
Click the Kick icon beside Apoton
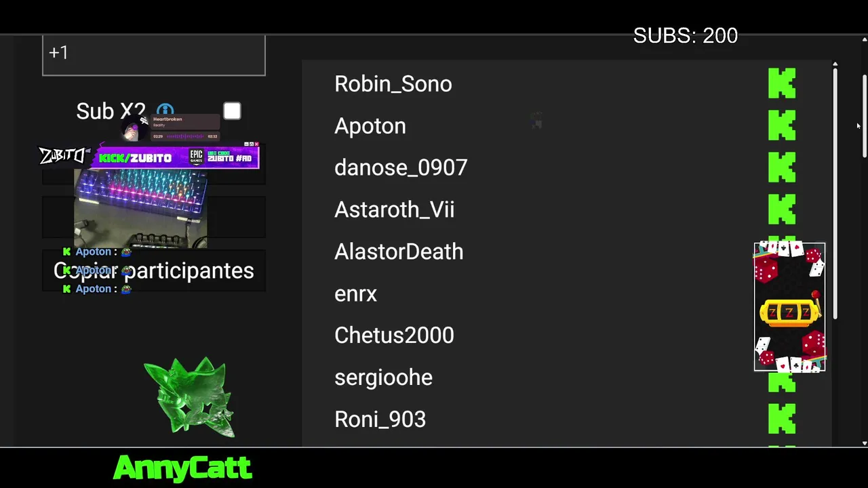click(x=782, y=125)
